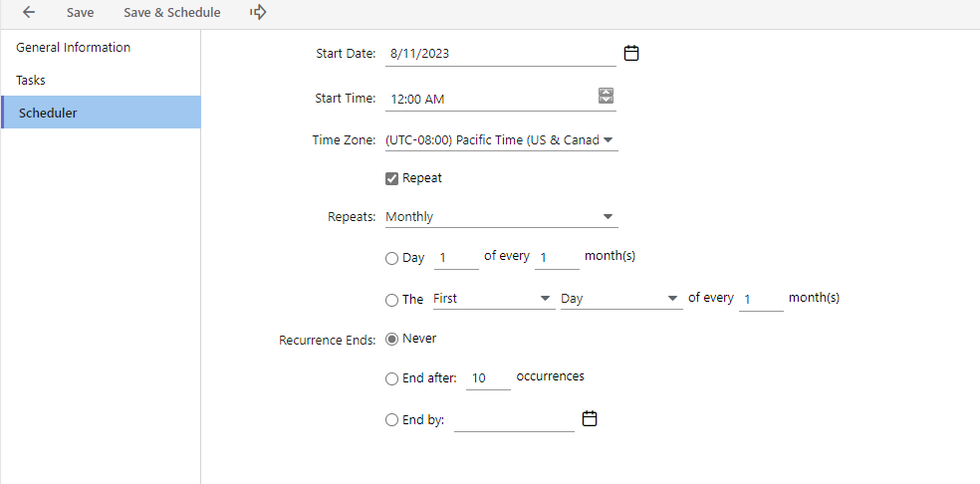This screenshot has width=980, height=484.
Task: Click the back arrow icon
Action: 29,13
